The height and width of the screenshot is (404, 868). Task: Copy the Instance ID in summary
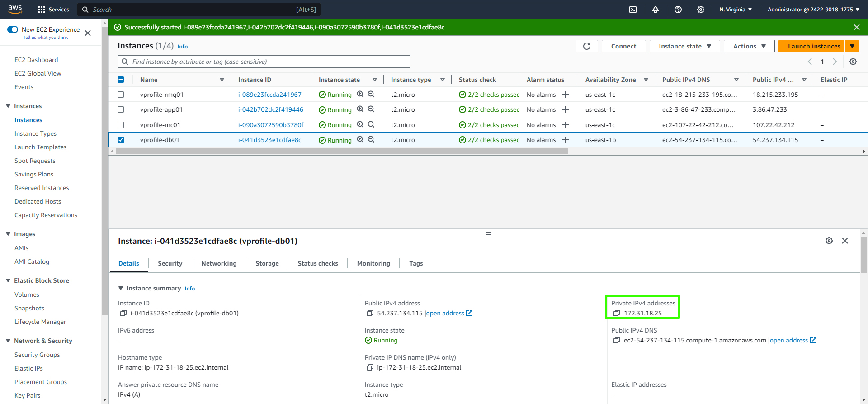[123, 313]
